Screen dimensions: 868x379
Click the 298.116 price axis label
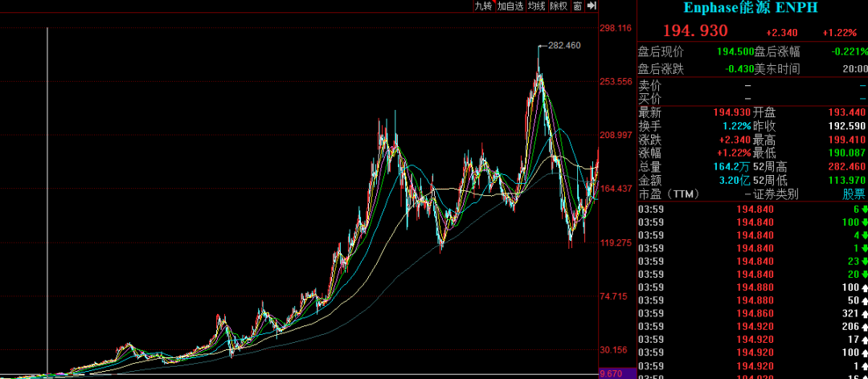point(616,28)
